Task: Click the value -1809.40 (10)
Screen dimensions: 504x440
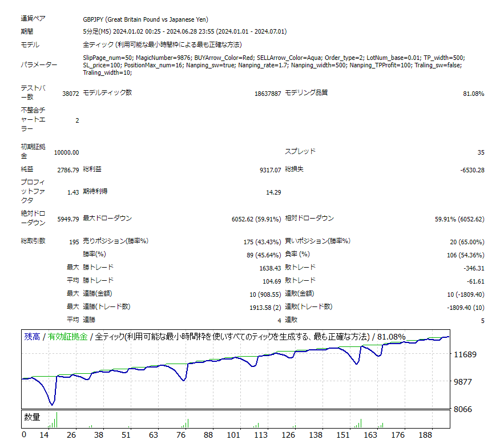Action: tap(465, 308)
